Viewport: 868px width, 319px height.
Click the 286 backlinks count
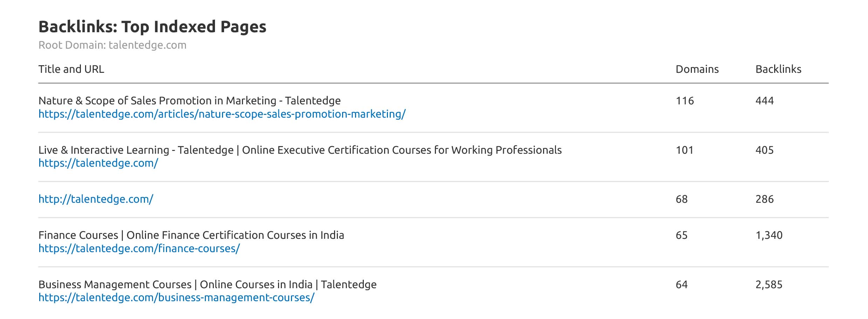click(x=764, y=199)
